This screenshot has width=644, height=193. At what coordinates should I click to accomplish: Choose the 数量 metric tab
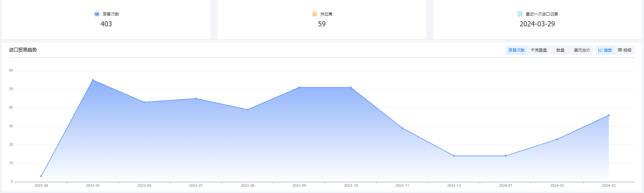pos(560,50)
